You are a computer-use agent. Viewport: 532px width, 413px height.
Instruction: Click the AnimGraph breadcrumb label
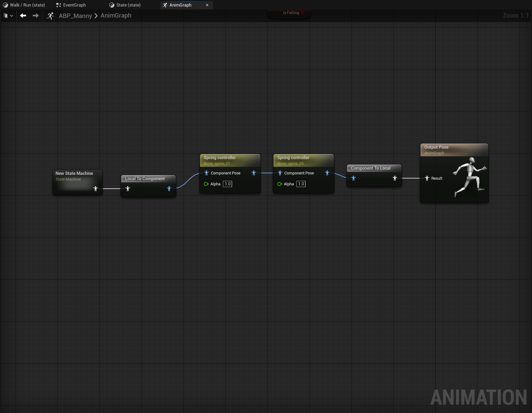click(116, 16)
